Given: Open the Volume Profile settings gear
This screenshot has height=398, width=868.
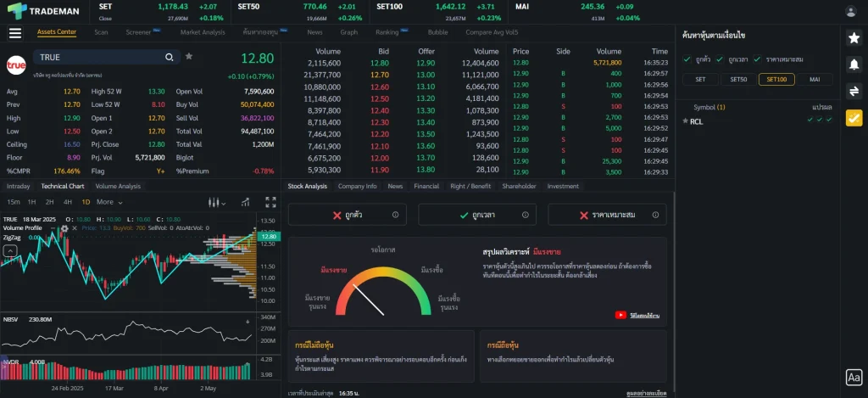Looking at the screenshot, I should 63,229.
